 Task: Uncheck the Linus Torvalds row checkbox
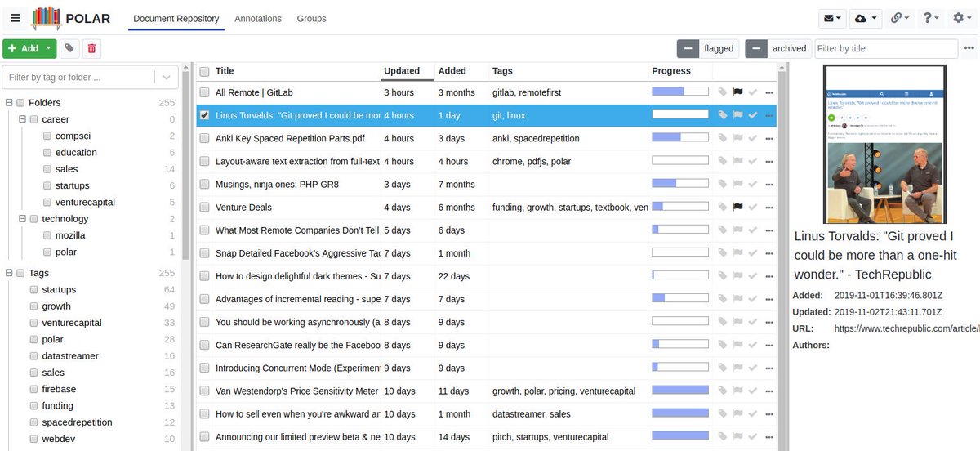pyautogui.click(x=204, y=115)
